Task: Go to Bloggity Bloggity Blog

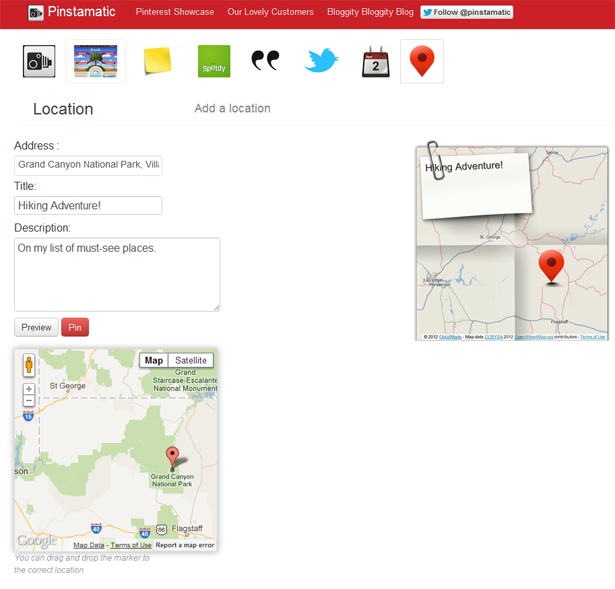Action: tap(370, 12)
